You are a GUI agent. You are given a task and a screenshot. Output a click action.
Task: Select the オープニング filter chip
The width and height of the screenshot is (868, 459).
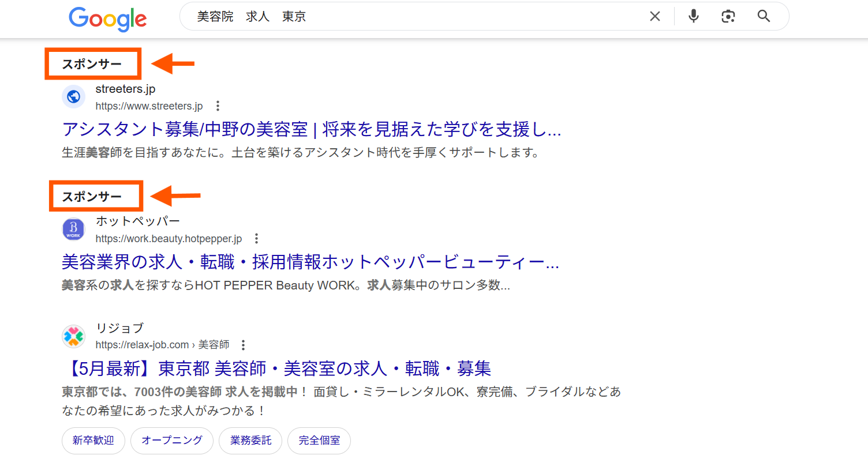172,441
